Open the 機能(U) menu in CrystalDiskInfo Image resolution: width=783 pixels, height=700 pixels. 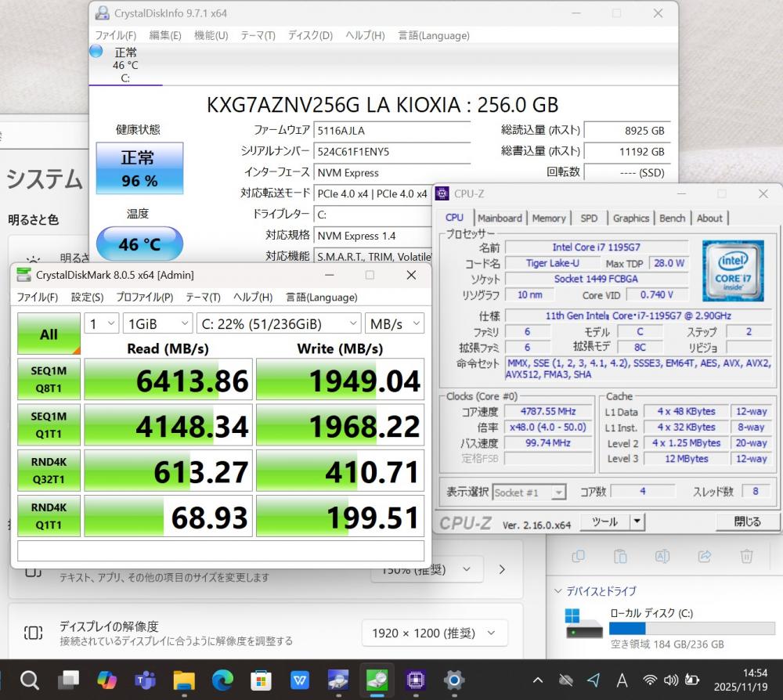coord(211,35)
